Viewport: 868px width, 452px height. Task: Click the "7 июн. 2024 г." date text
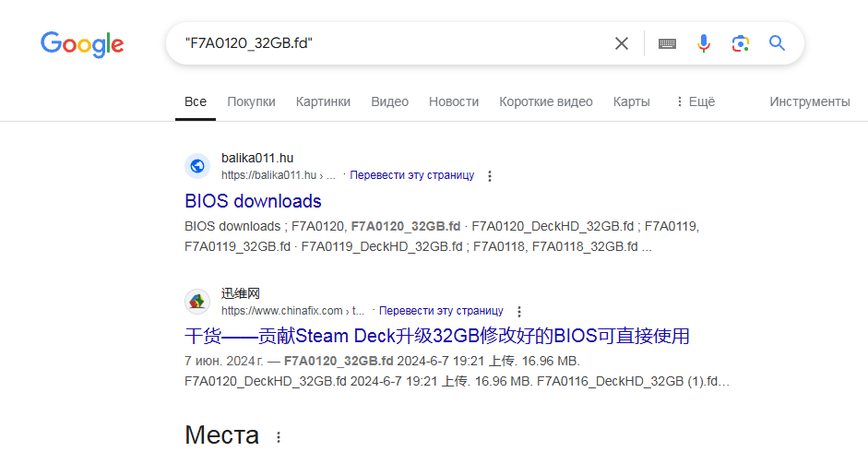point(223,362)
